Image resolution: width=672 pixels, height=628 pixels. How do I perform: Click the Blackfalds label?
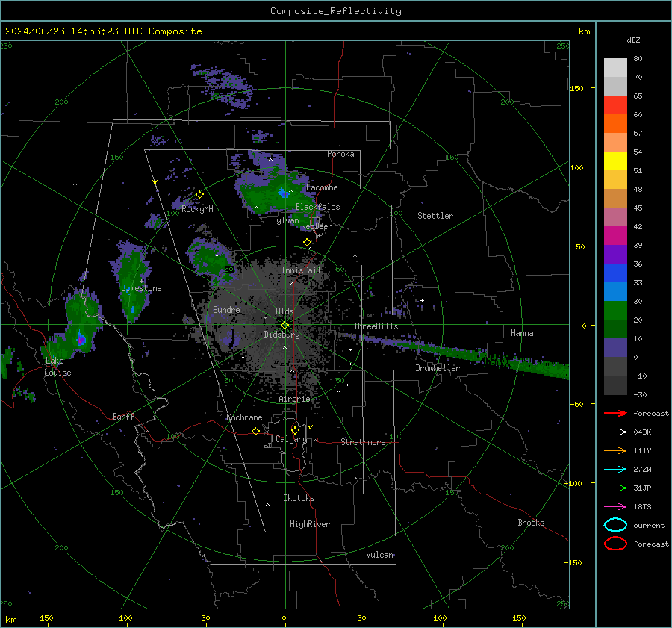point(317,207)
